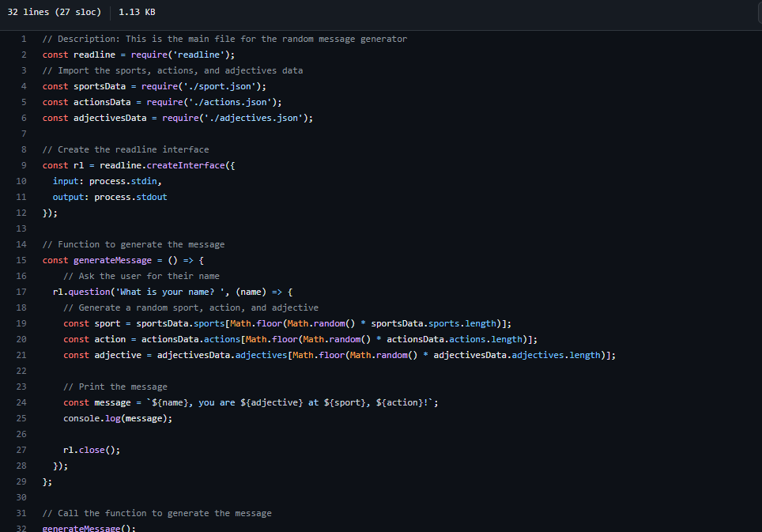Click line number 20 in the gutter
This screenshot has width=762, height=532.
tap(21, 339)
